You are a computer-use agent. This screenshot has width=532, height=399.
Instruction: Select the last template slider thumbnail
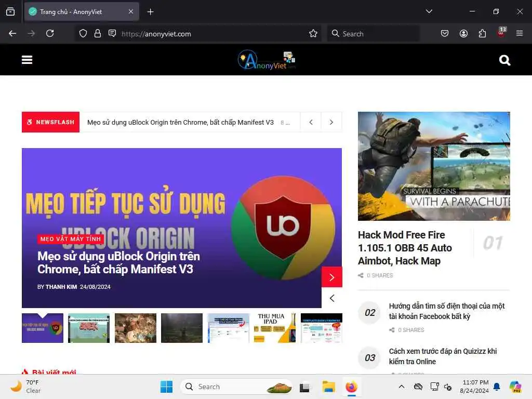click(321, 328)
